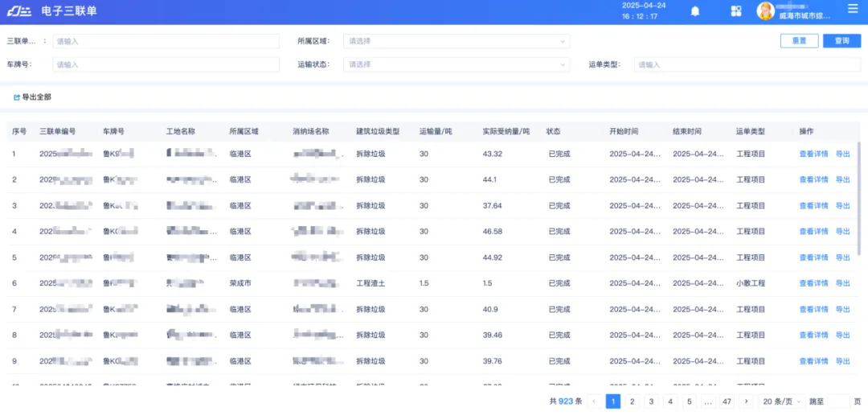
Task: Click the 查询 search button
Action: click(x=841, y=41)
